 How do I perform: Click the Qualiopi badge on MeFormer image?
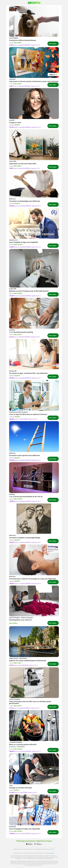53,548
